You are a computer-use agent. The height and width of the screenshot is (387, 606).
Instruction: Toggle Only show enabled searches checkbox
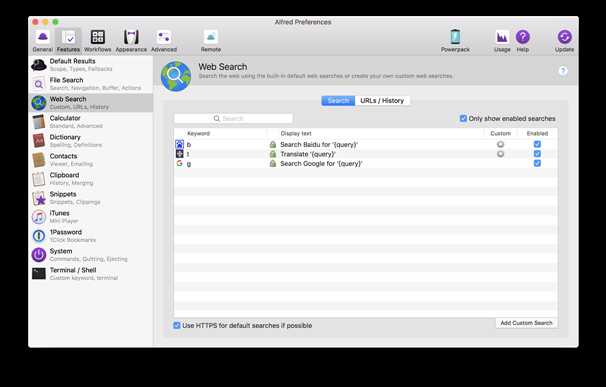click(463, 118)
